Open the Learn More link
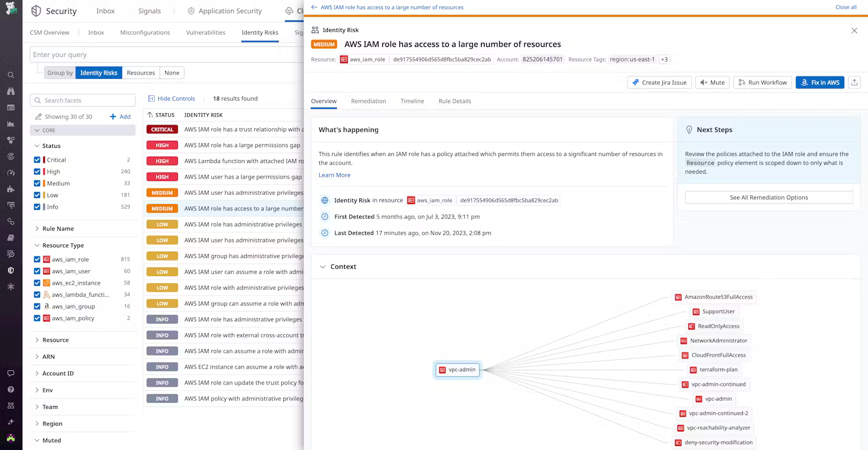 click(x=334, y=175)
